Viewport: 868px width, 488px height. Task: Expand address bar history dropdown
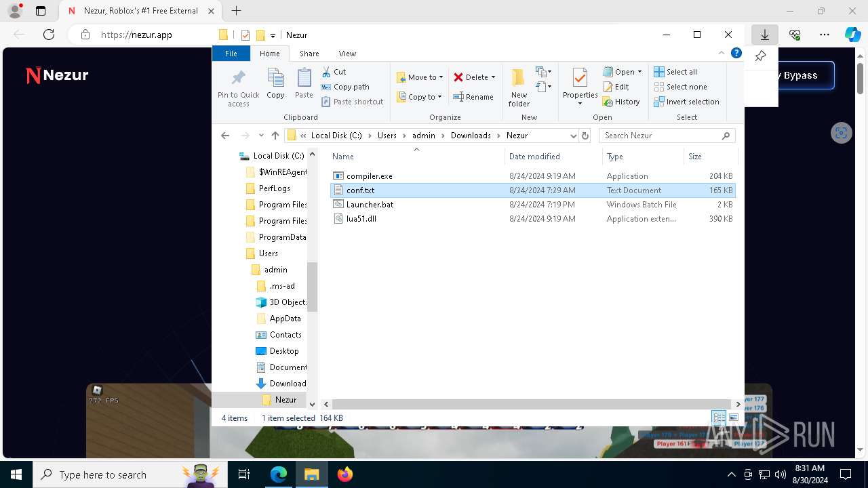573,136
